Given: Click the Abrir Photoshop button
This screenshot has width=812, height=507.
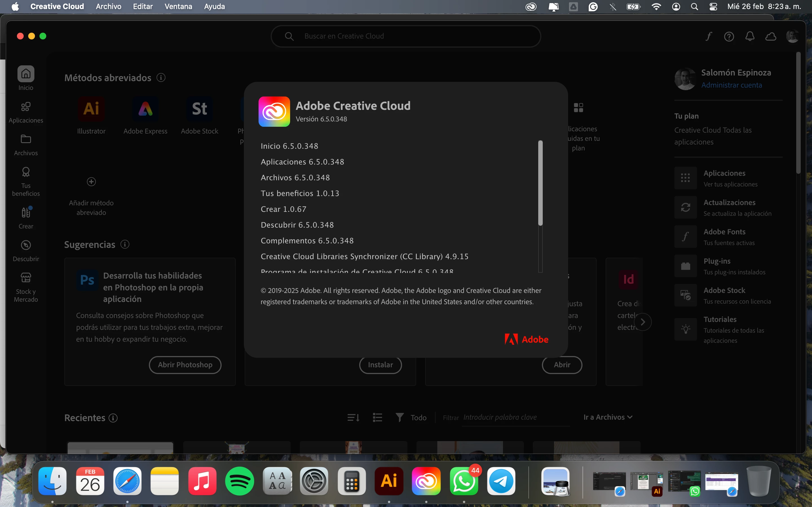Looking at the screenshot, I should pyautogui.click(x=185, y=365).
